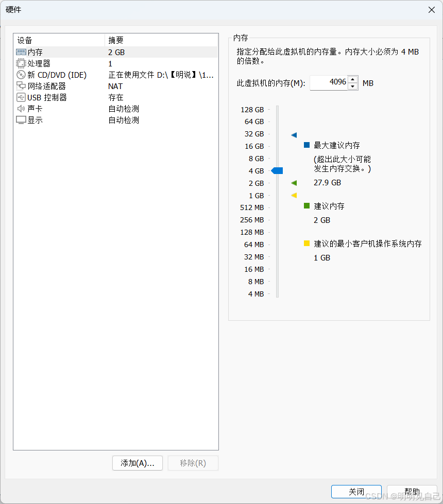Click the 32 MB slider scale label
Image resolution: width=443 pixels, height=504 pixels.
254,257
